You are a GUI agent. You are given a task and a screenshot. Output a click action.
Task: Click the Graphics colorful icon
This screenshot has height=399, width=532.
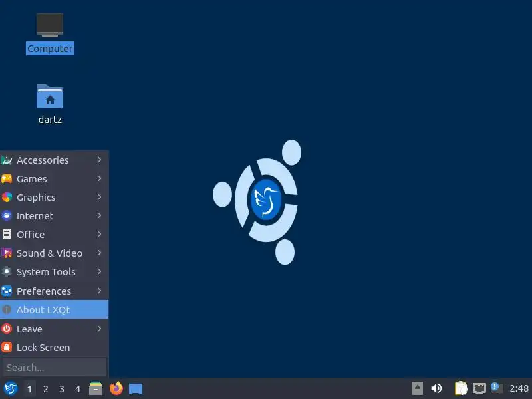click(x=7, y=197)
